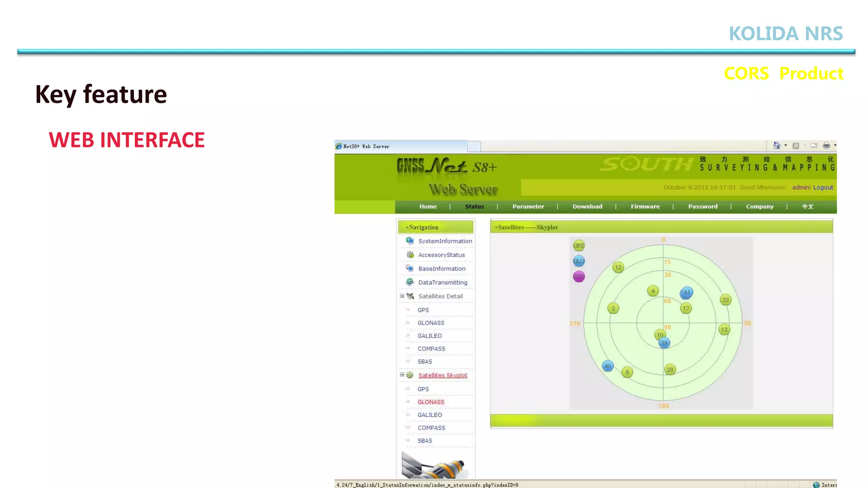The image size is (868, 488).
Task: Open the browser Print dropdown arrow
Action: click(x=835, y=145)
